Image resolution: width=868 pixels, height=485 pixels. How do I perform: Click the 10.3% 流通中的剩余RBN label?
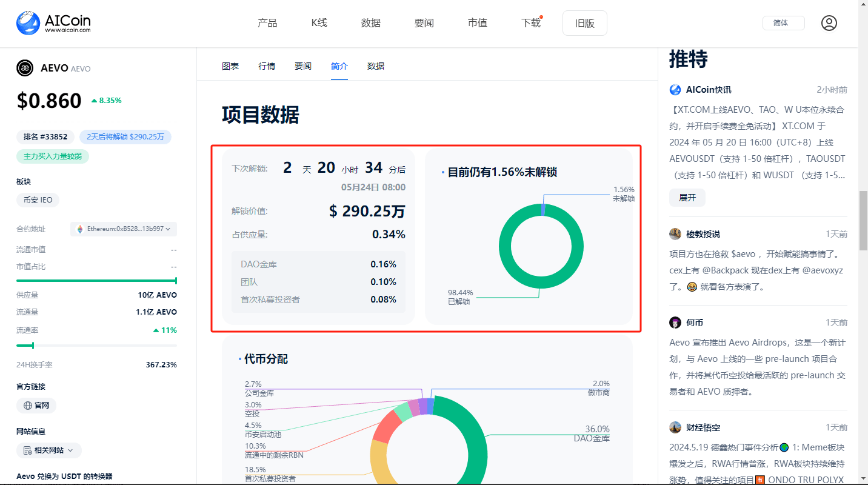click(274, 450)
